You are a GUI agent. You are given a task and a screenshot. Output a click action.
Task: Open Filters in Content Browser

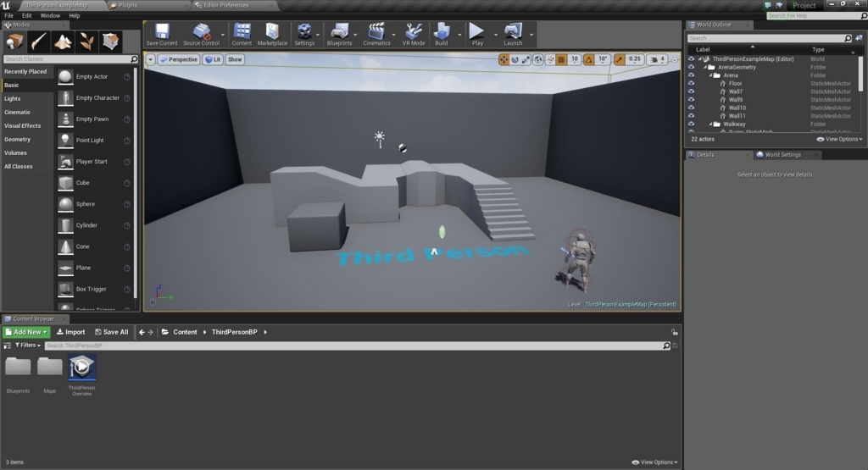pyautogui.click(x=28, y=345)
